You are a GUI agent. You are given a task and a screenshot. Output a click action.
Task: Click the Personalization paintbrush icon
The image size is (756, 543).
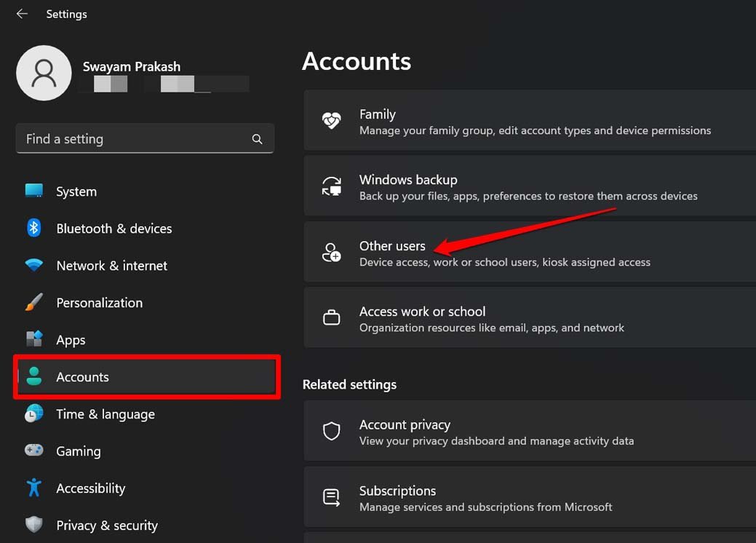34,303
